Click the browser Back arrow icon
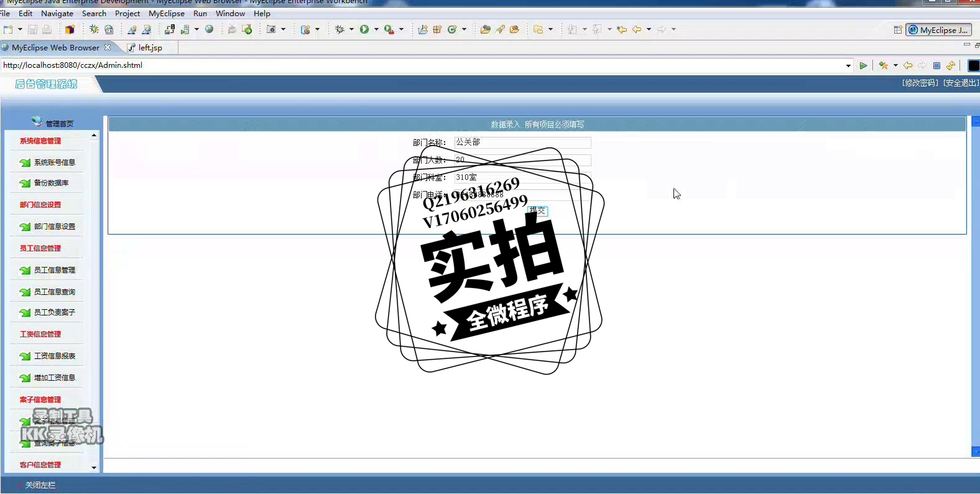 pyautogui.click(x=908, y=65)
